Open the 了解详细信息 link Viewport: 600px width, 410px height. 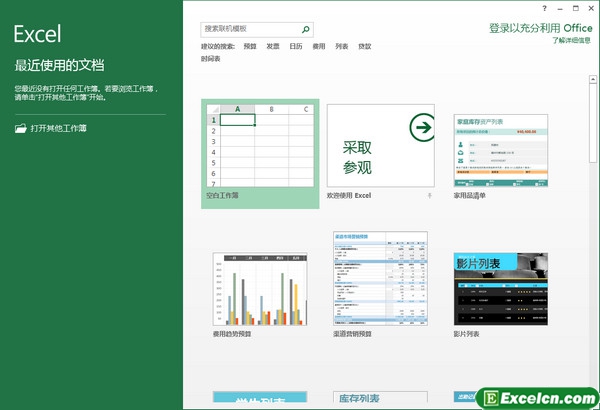click(x=571, y=40)
